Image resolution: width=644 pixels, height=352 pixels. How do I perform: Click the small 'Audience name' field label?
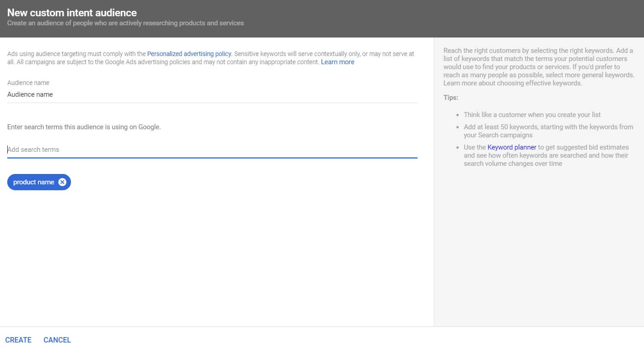coord(28,83)
